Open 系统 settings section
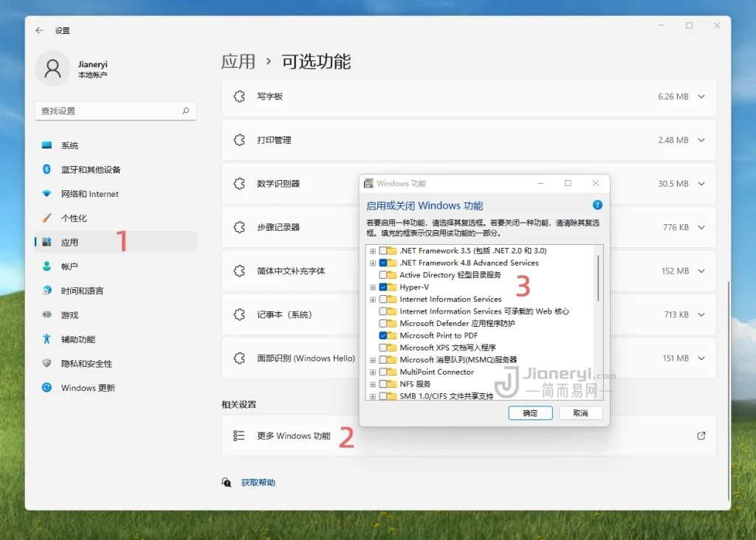Screen dimensions: 756x540 (x=116, y=145)
